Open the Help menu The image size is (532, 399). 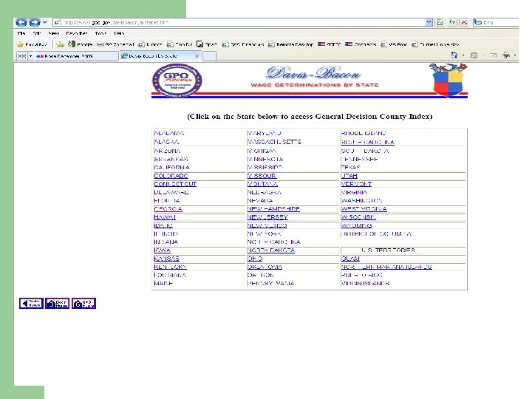pyautogui.click(x=119, y=33)
